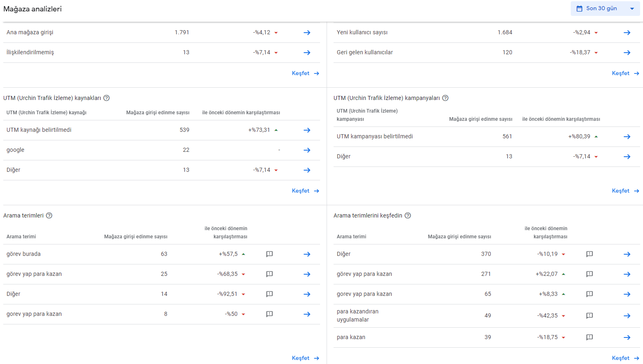Open arrow for Diğer row with 370
Image resolution: width=643 pixels, height=364 pixels.
(627, 254)
